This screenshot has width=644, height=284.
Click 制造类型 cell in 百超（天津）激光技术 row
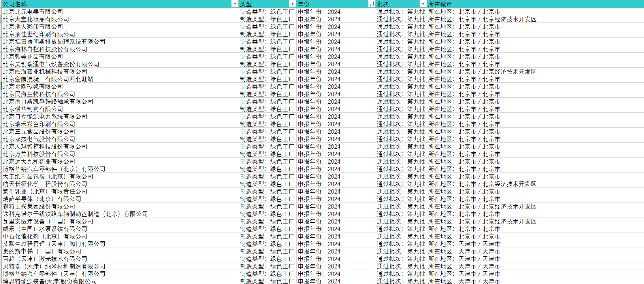click(268, 259)
